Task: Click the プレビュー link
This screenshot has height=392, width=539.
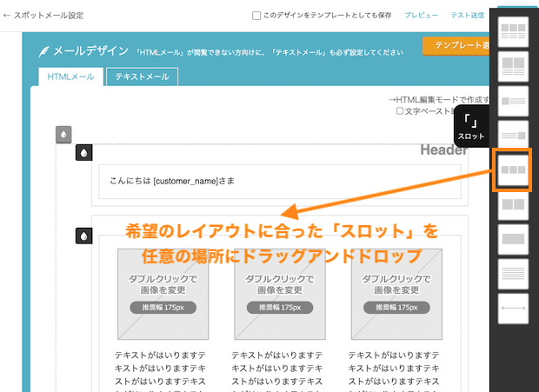Action: [422, 16]
